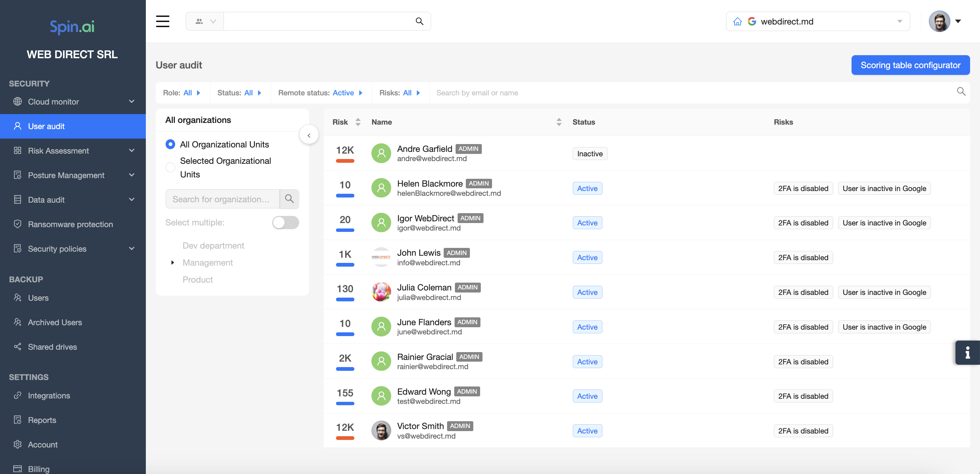
Task: Expand the Management organization tree node
Action: (x=172, y=262)
